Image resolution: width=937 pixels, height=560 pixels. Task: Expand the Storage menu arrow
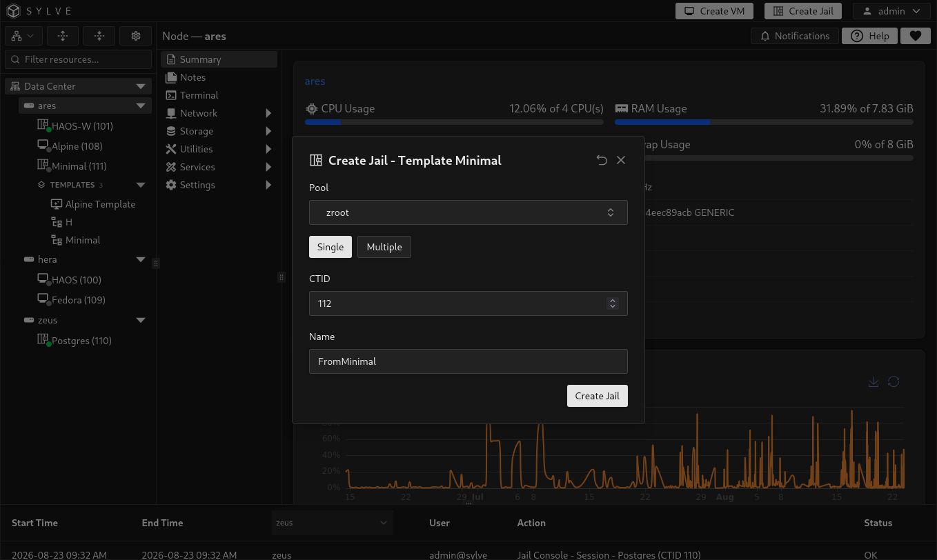tap(268, 131)
